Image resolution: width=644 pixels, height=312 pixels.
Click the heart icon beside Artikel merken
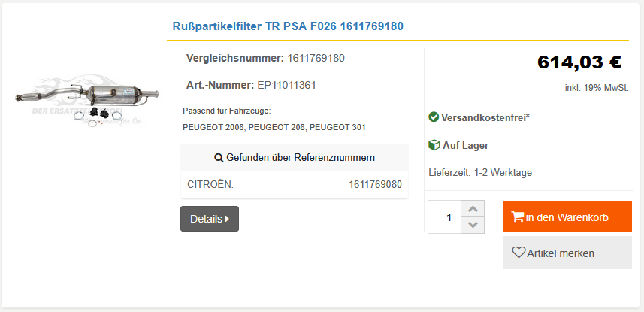pyautogui.click(x=519, y=253)
